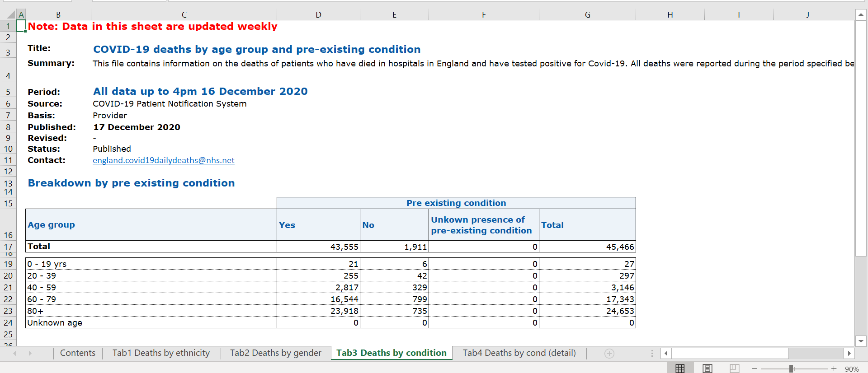Open Tab4 Deaths by cond (detail) sheet
The width and height of the screenshot is (868, 373).
[x=519, y=353]
